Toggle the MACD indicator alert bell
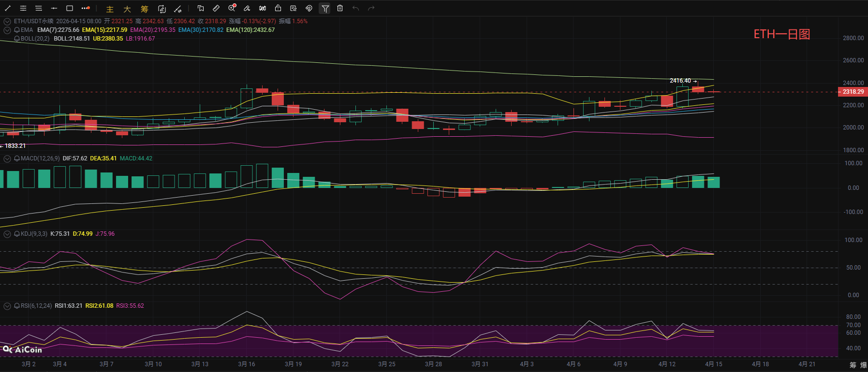This screenshot has height=372, width=868. (x=17, y=158)
